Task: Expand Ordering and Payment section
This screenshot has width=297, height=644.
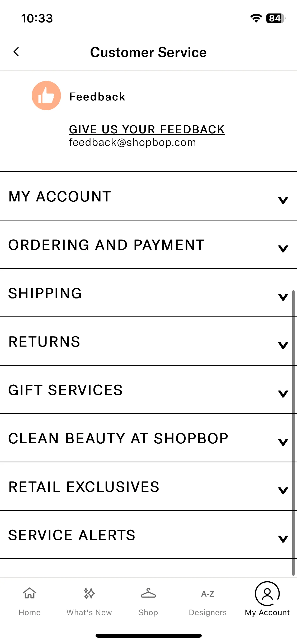Action: coord(148,245)
